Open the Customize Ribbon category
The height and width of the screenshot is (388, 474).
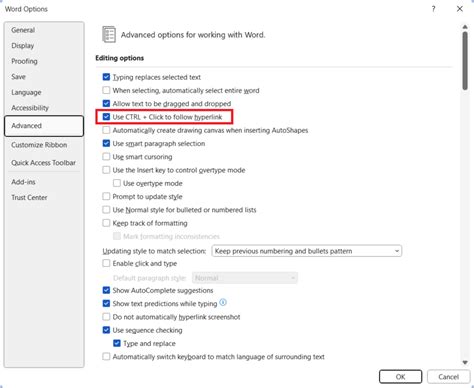tap(39, 145)
